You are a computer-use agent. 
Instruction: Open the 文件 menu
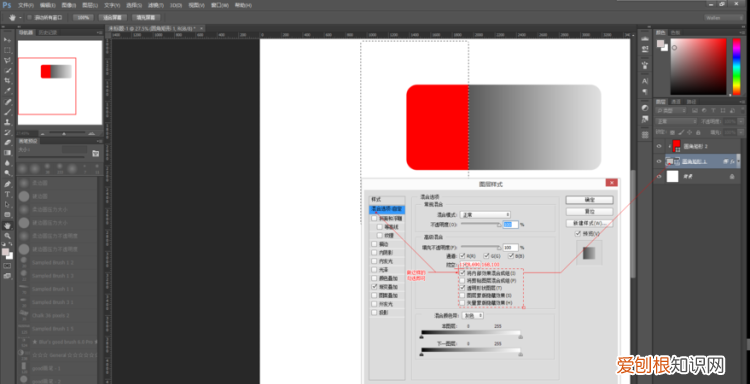coord(25,5)
